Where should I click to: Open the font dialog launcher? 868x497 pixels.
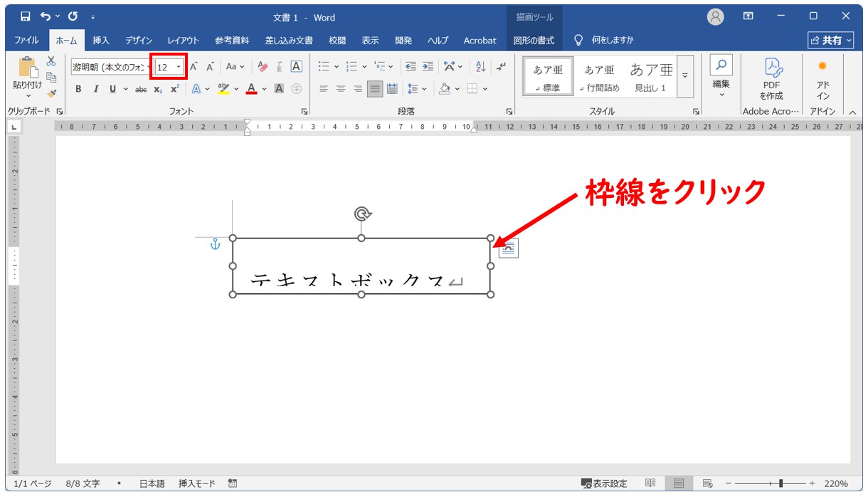(305, 112)
